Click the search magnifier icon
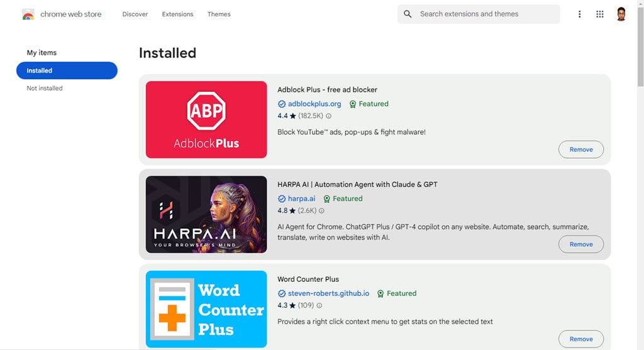The height and width of the screenshot is (350, 644). [408, 14]
